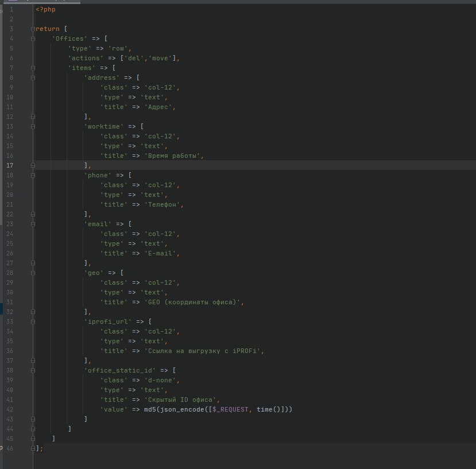Collapse the 'worktime' block fold marker
Screen dimensions: 476x469
pyautogui.click(x=33, y=126)
